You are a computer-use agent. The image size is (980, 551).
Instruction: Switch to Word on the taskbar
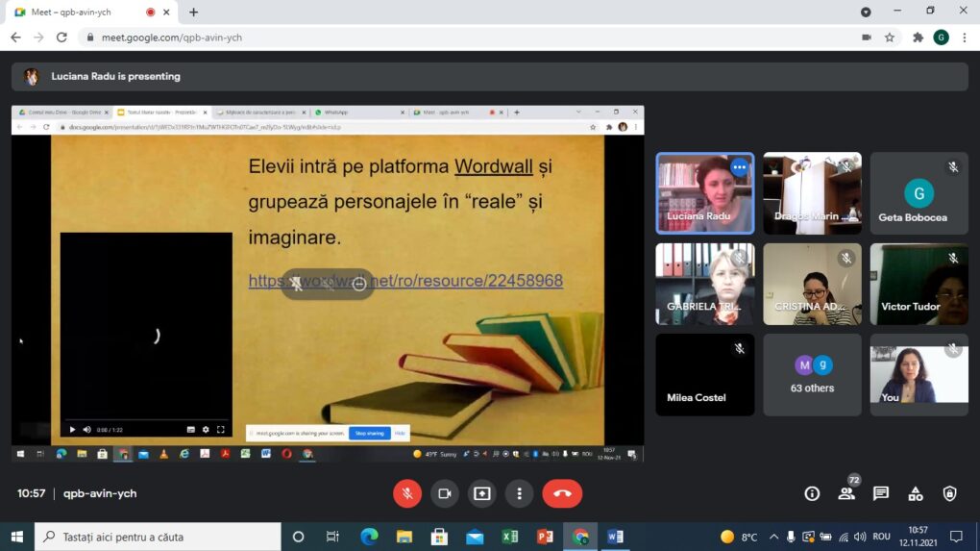click(616, 537)
